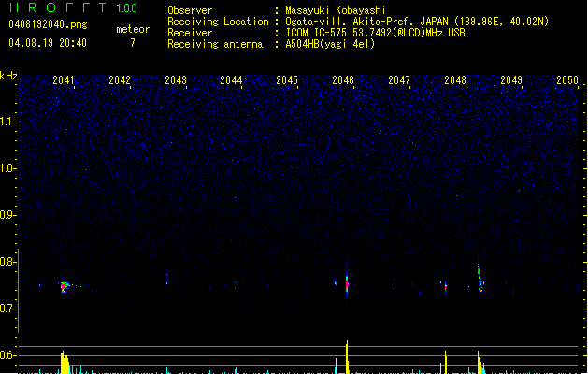The height and width of the screenshot is (374, 588).
Task: Click the HROFFT 1.0.0 title text
Action: [73, 7]
